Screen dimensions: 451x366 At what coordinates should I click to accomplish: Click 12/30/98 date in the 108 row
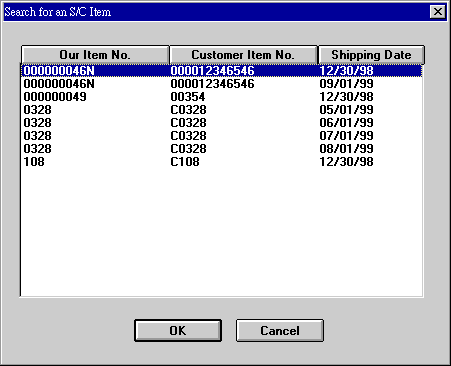(346, 162)
